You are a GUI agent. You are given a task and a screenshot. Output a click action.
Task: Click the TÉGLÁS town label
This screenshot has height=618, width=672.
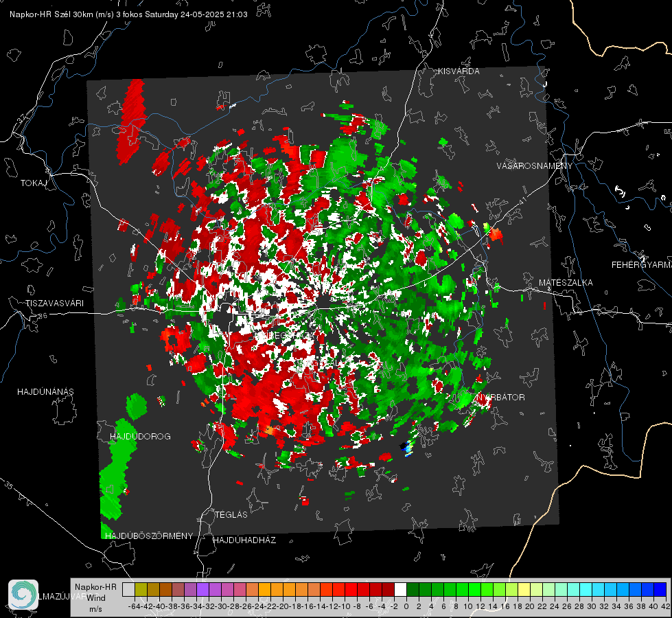(231, 514)
